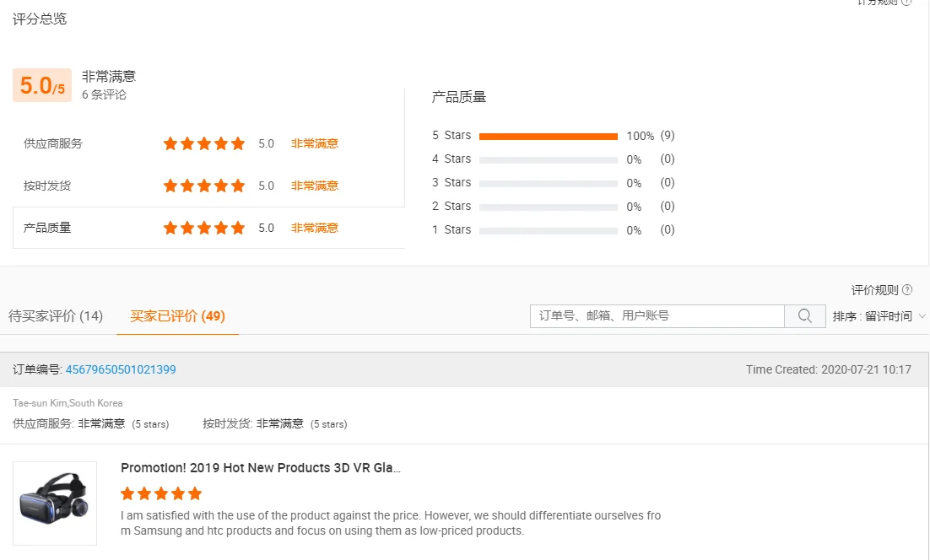The width and height of the screenshot is (930, 560).
Task: Click the review's five orange stars
Action: [161, 493]
